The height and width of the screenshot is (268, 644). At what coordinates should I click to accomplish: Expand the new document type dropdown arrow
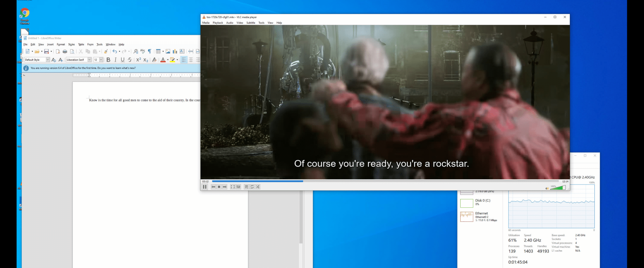[32, 51]
